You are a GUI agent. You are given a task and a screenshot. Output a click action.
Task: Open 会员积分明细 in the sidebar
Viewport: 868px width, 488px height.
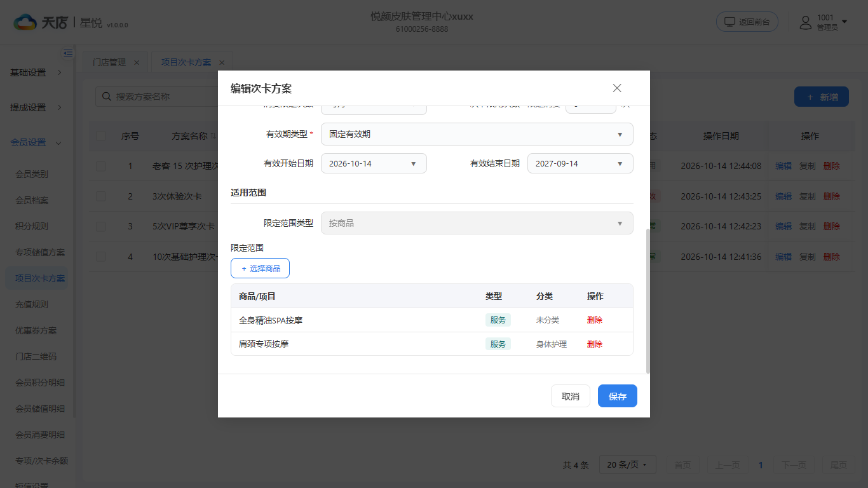(x=40, y=383)
